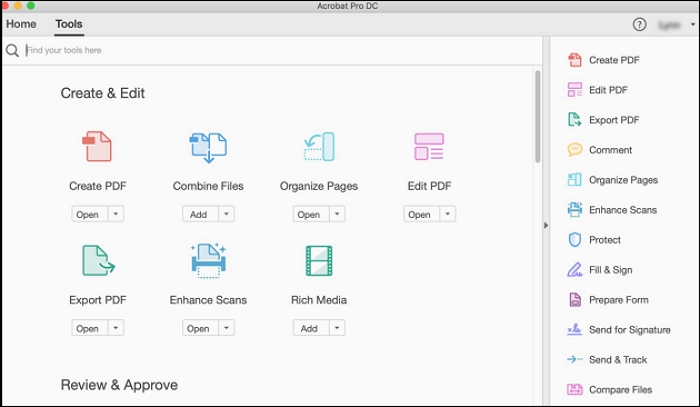Viewport: 700px width, 407px height.
Task: Click the Send for Signature label
Action: [x=629, y=330]
